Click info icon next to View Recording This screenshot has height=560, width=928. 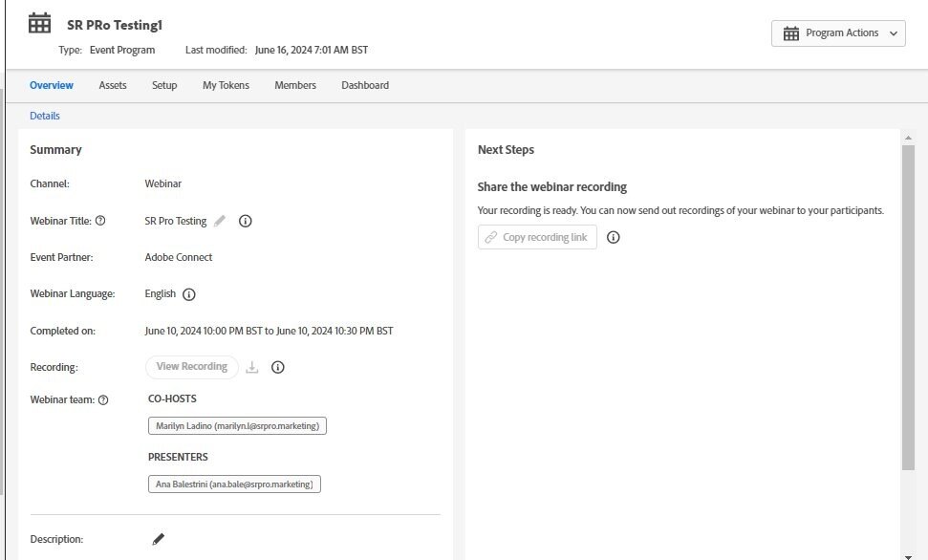coord(277,367)
